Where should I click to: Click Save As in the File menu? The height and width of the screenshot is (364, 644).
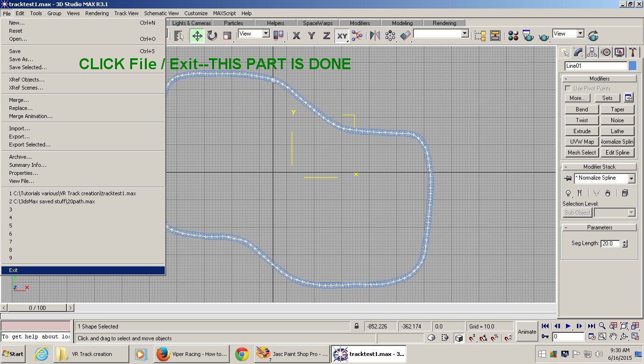tap(83, 59)
